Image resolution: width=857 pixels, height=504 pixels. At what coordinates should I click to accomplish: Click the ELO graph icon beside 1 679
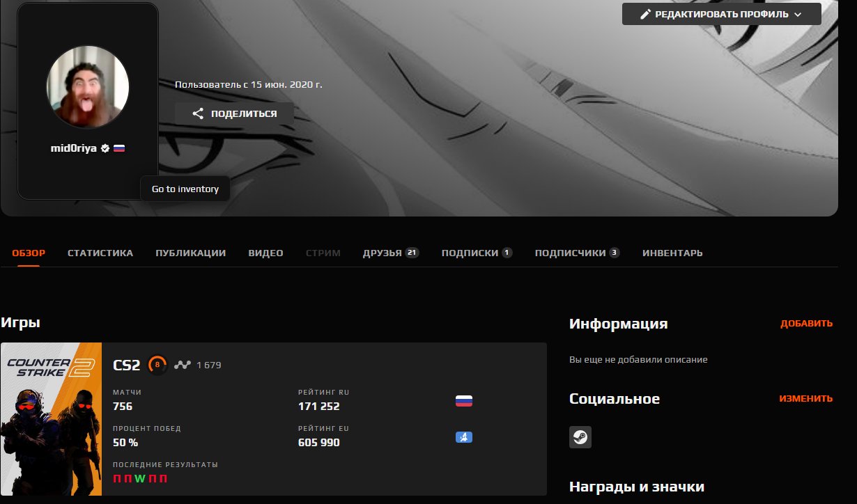(x=183, y=363)
